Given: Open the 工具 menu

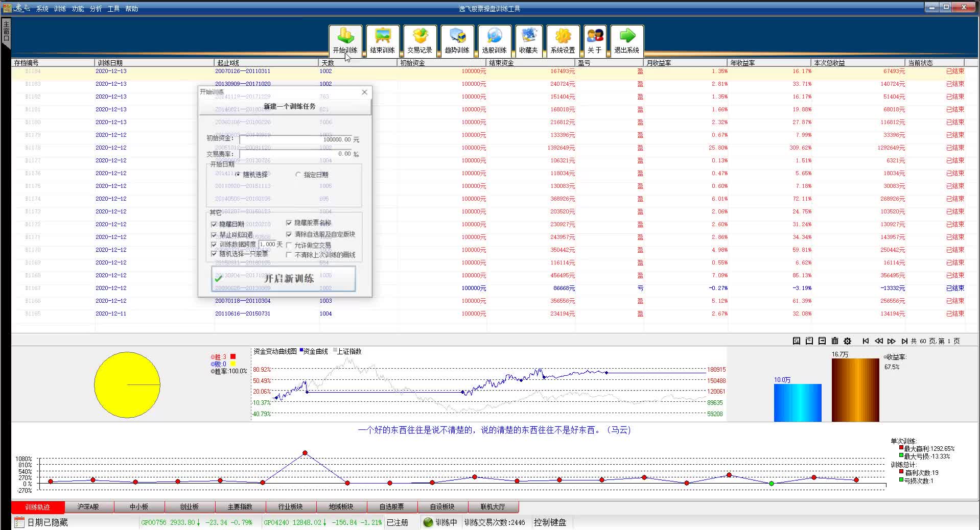Looking at the screenshot, I should [113, 9].
